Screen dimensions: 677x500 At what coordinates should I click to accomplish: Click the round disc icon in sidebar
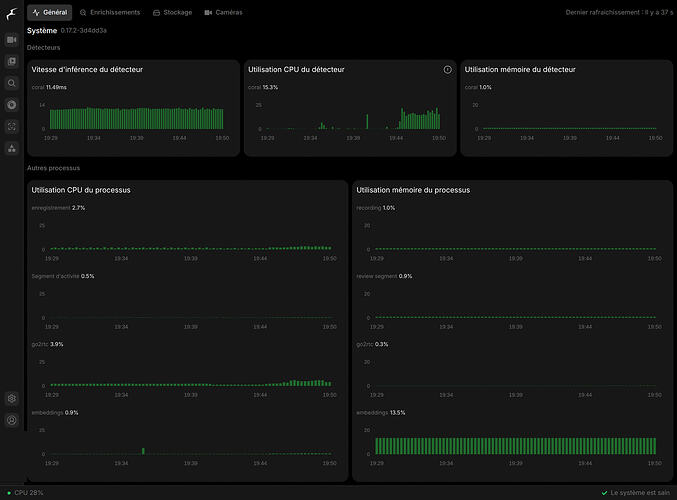pos(12,105)
